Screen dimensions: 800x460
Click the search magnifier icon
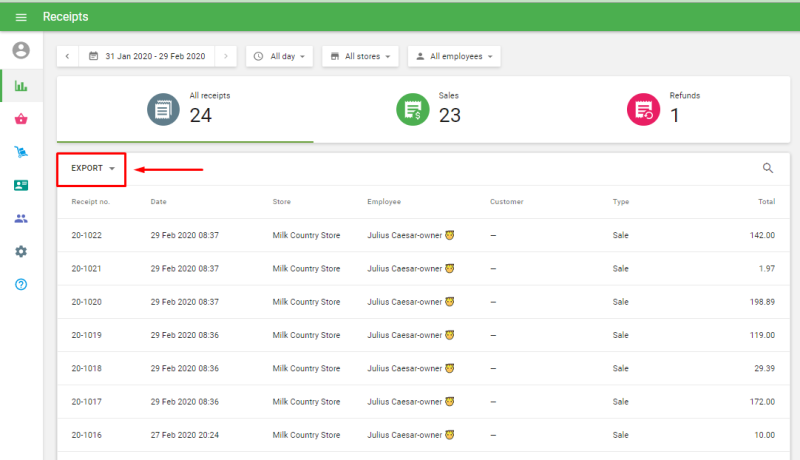[x=768, y=168]
